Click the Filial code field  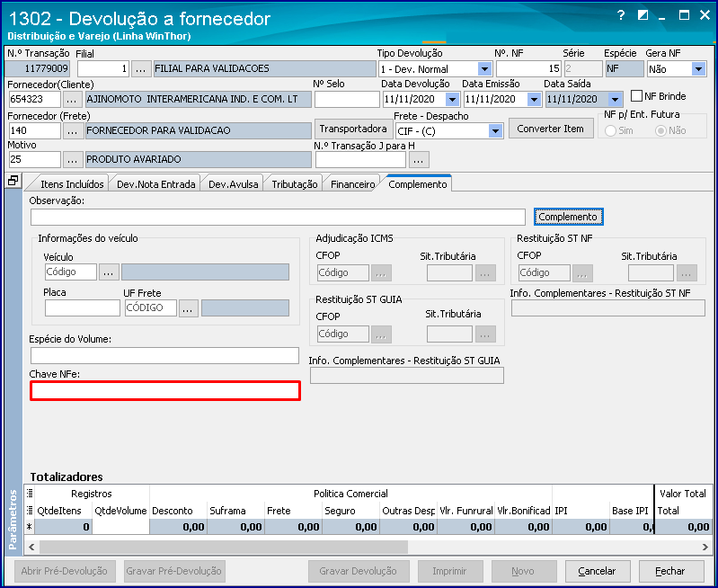[x=103, y=69]
